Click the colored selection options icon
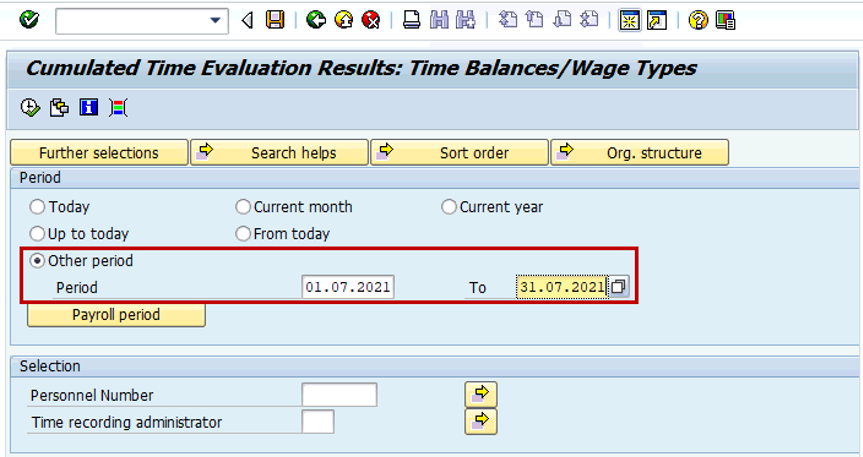Screen dimensions: 863x457 (x=118, y=107)
